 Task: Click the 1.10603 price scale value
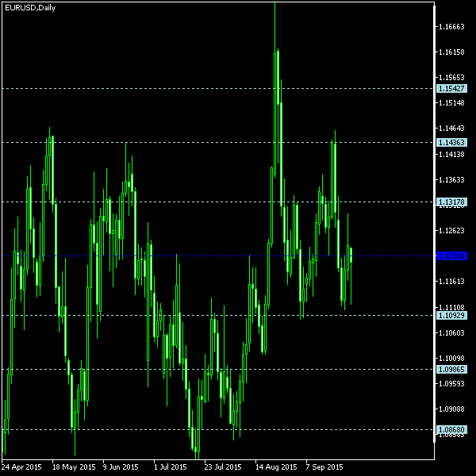tap(451, 333)
